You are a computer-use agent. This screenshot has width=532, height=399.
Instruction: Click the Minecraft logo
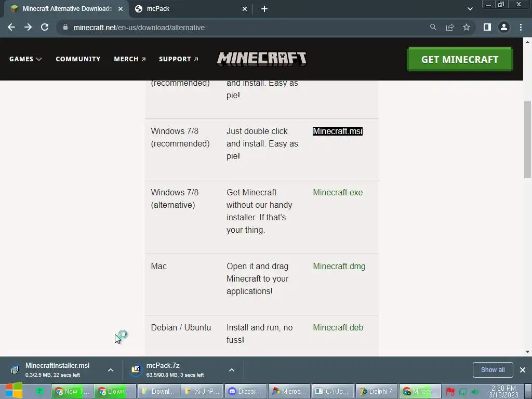pyautogui.click(x=262, y=59)
